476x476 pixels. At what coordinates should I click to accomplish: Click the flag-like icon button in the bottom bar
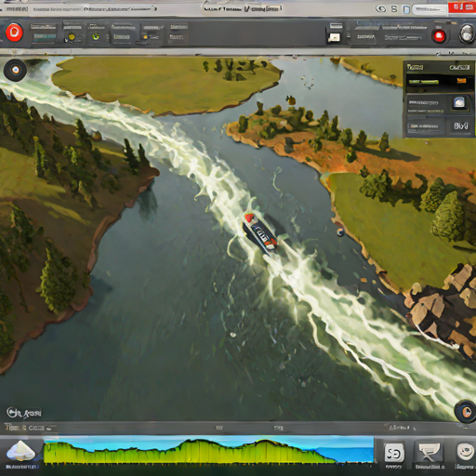coord(430,453)
